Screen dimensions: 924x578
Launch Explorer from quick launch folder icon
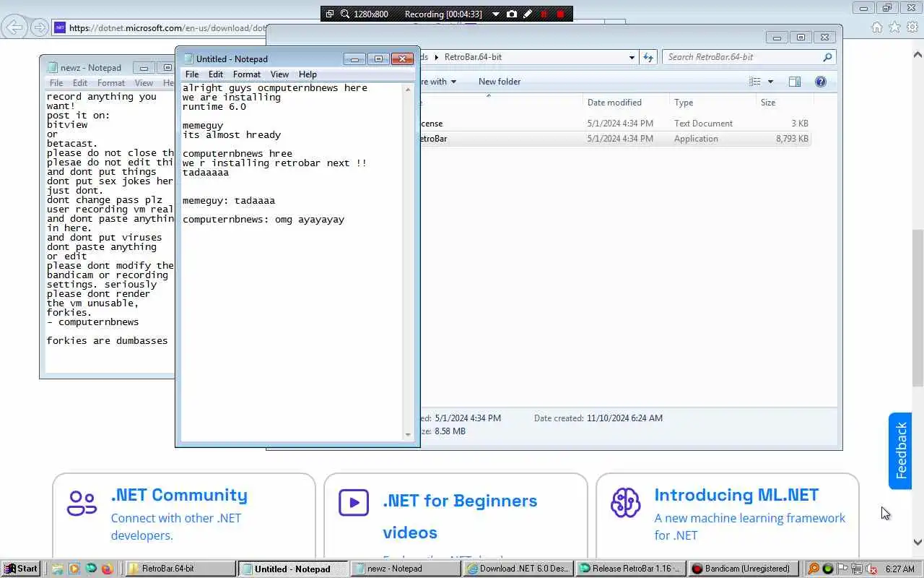58,569
